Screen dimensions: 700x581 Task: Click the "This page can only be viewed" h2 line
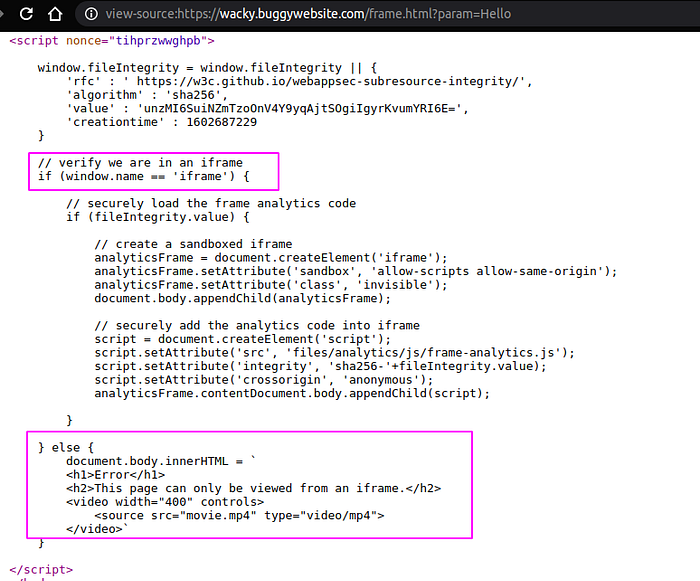254,488
